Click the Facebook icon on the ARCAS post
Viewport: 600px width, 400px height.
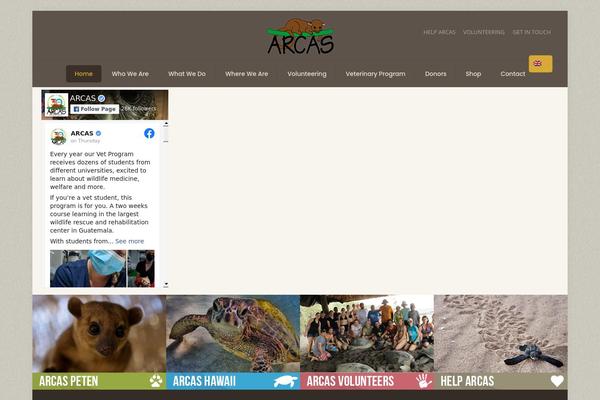click(x=149, y=133)
